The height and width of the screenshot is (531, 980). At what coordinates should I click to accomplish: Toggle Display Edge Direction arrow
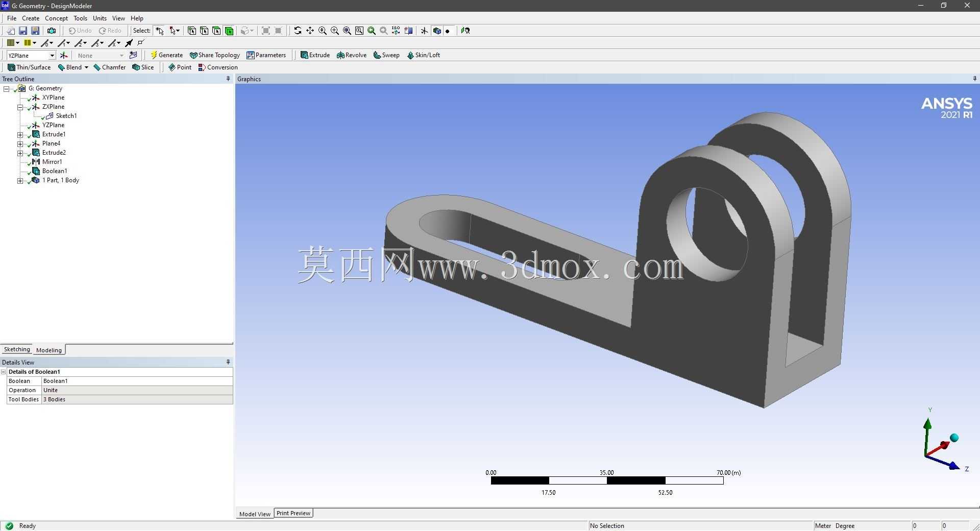click(129, 43)
